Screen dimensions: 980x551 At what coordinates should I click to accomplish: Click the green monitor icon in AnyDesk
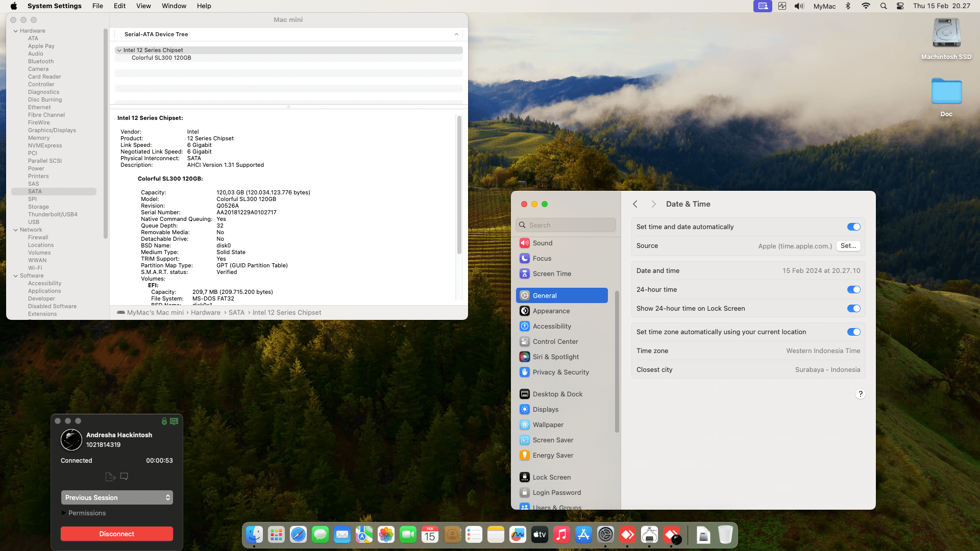point(174,421)
